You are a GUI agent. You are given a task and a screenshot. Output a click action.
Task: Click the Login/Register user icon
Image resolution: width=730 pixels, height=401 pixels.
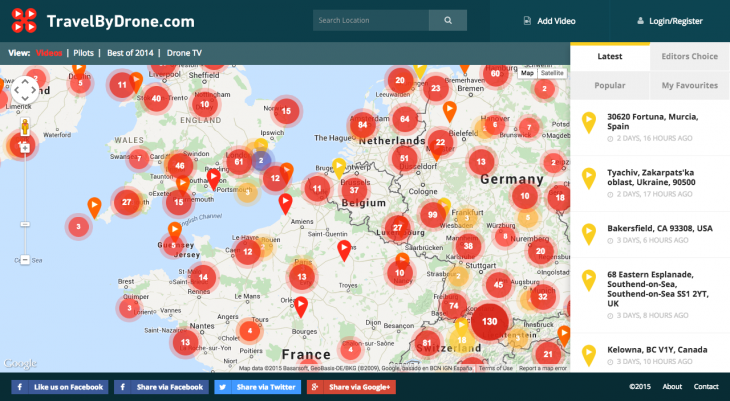pyautogui.click(x=640, y=20)
